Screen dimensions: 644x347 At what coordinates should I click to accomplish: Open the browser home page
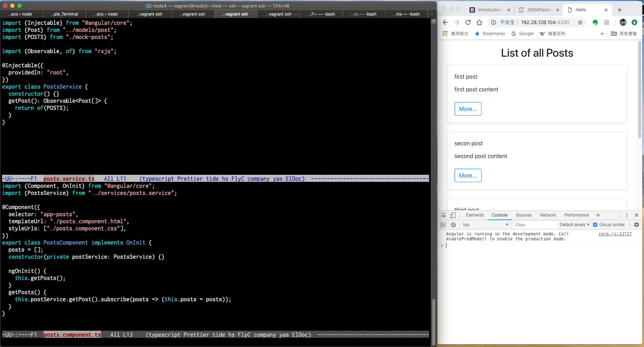(479, 22)
